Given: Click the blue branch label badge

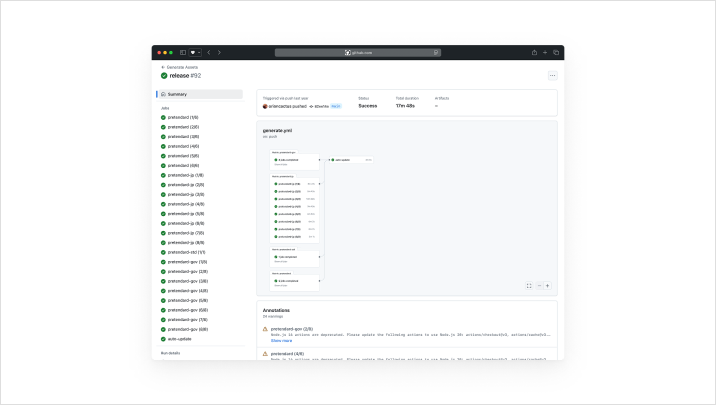Looking at the screenshot, I should (x=336, y=106).
